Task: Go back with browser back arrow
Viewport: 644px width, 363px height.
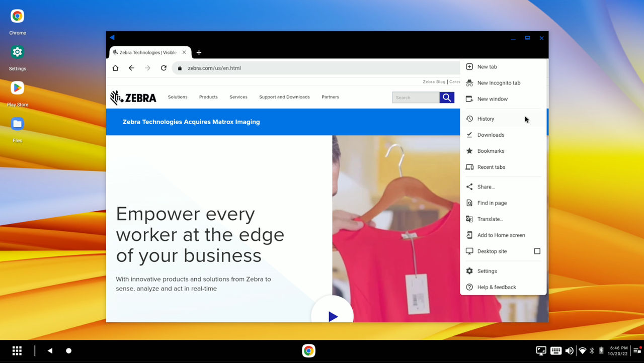Action: [131, 68]
